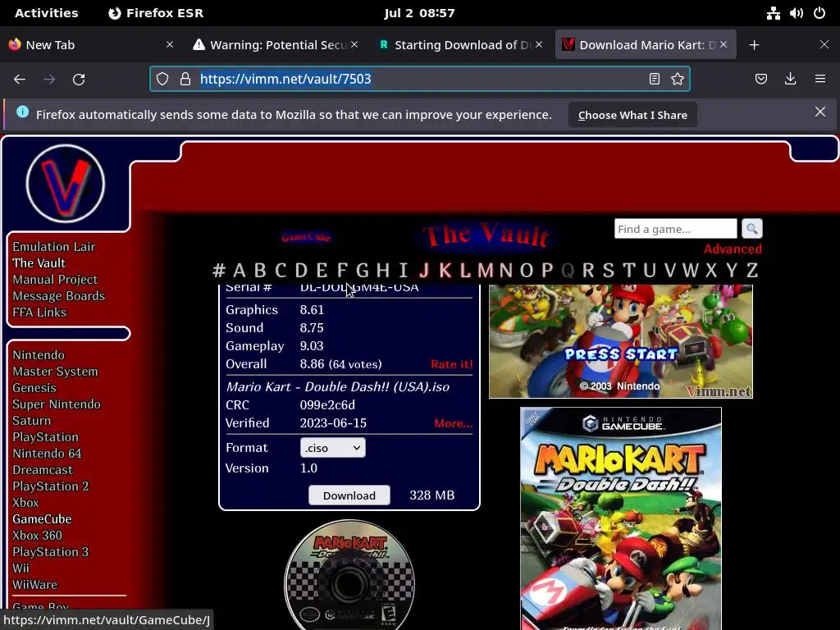Open the Format .ciso dropdown
Screen dimensions: 840x630
(333, 448)
